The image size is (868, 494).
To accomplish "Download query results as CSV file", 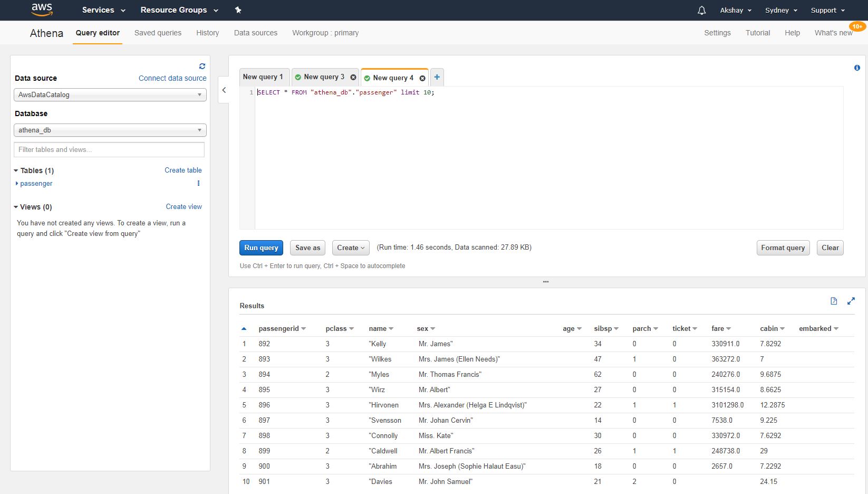I will (834, 301).
